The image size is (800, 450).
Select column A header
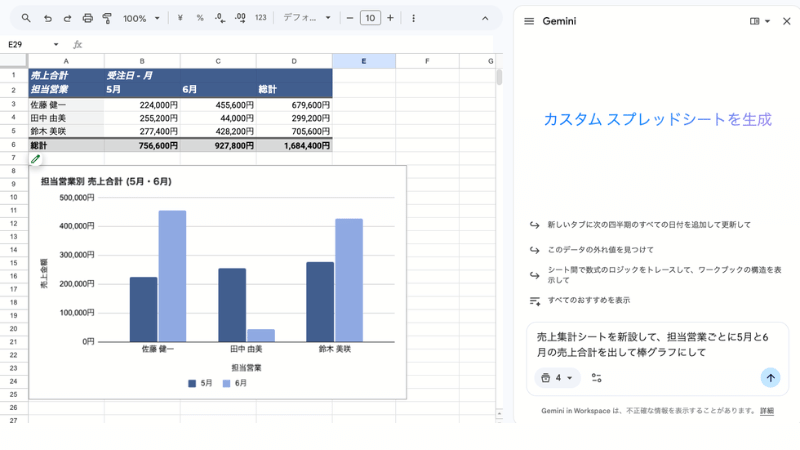pyautogui.click(x=66, y=61)
